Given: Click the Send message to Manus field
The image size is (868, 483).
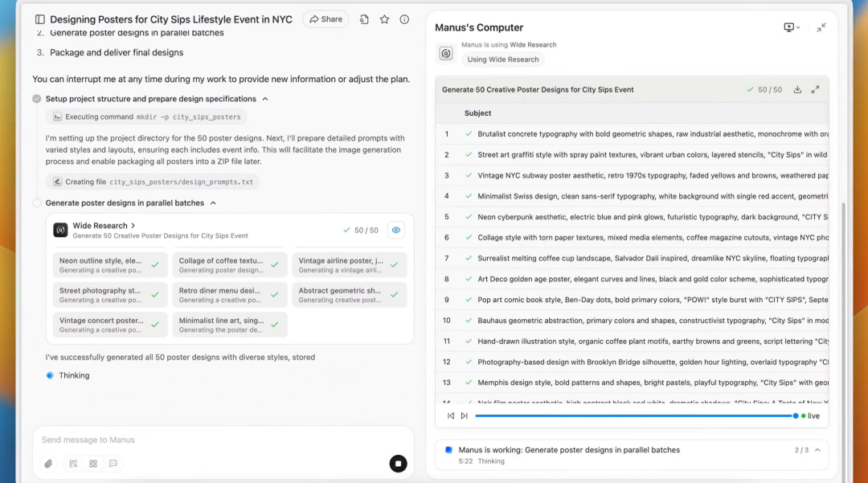Looking at the screenshot, I should [222, 440].
